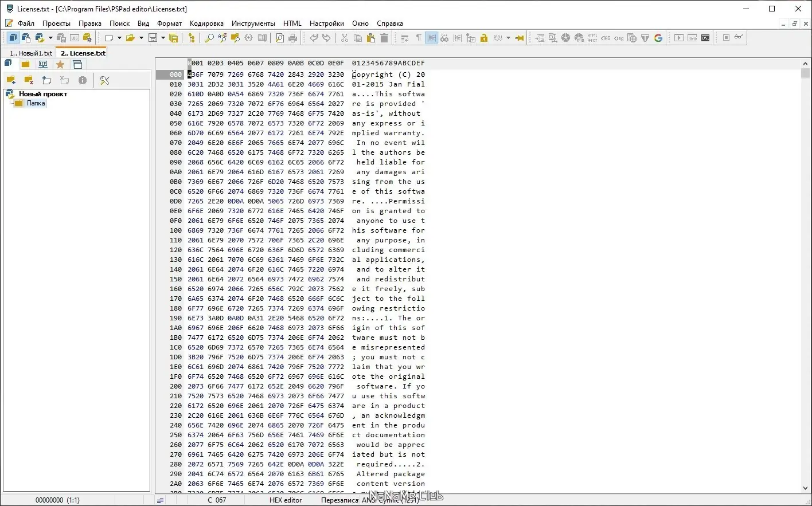Screen dimensions: 812x506
Task: Click the scissors Cut icon
Action: pyautogui.click(x=345, y=38)
